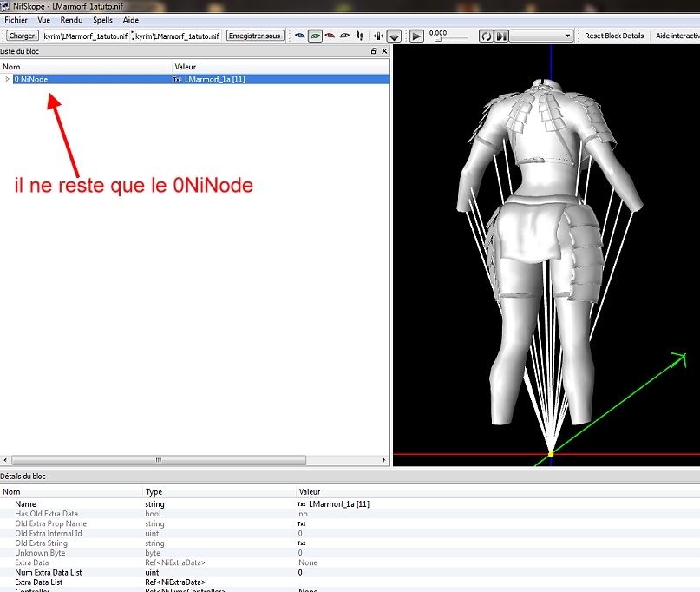Click the path swap arrows icon

pyautogui.click(x=133, y=36)
